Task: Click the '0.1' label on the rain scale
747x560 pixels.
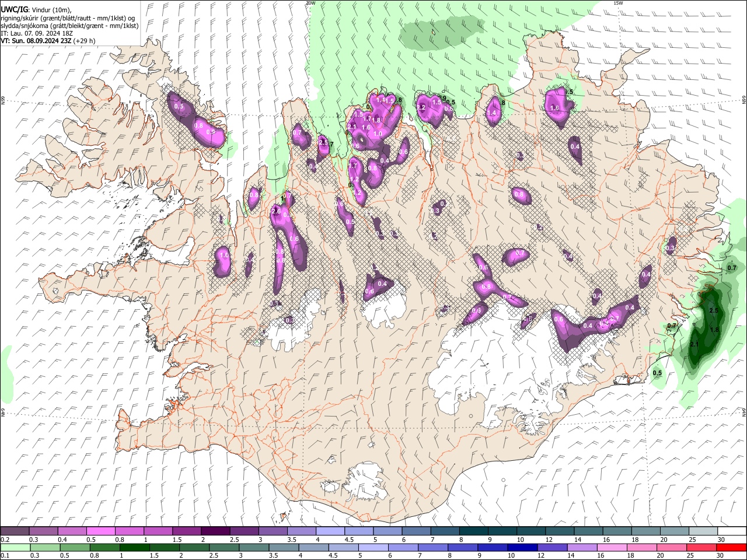Action: [x=5, y=556]
